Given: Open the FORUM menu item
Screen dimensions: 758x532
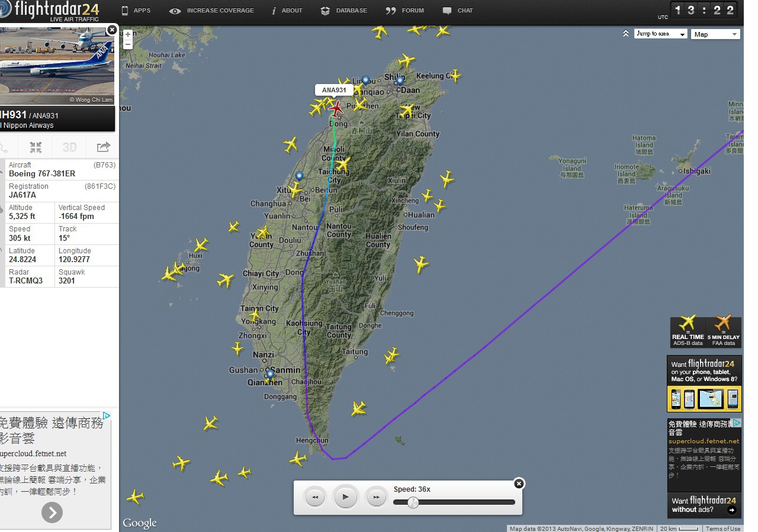Looking at the screenshot, I should coord(405,11).
